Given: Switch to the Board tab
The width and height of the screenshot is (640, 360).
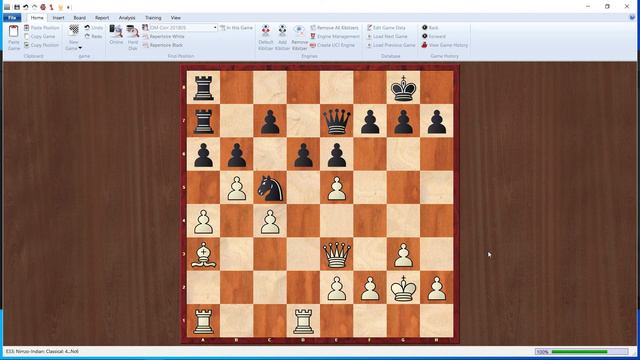Looking at the screenshot, I should (80, 18).
